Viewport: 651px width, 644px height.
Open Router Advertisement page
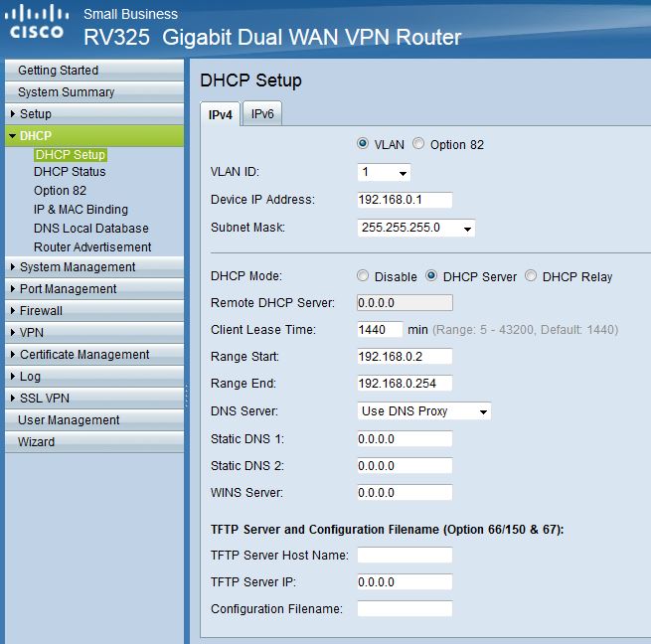pyautogui.click(x=92, y=247)
